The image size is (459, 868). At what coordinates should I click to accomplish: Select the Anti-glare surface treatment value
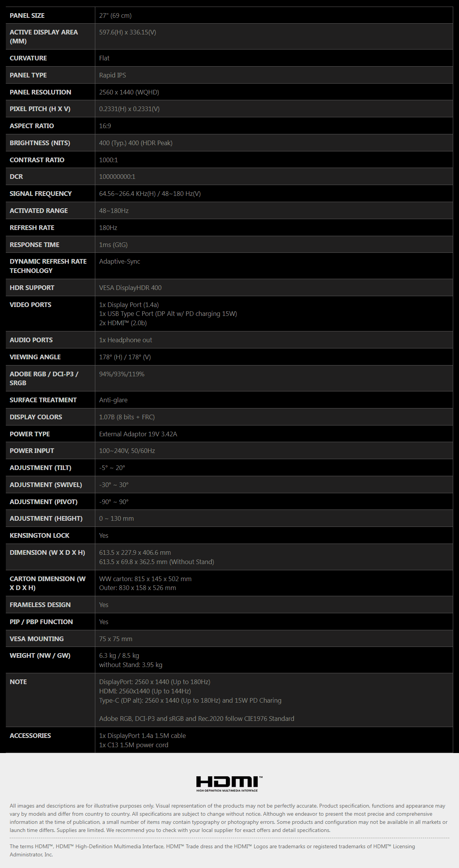(113, 400)
